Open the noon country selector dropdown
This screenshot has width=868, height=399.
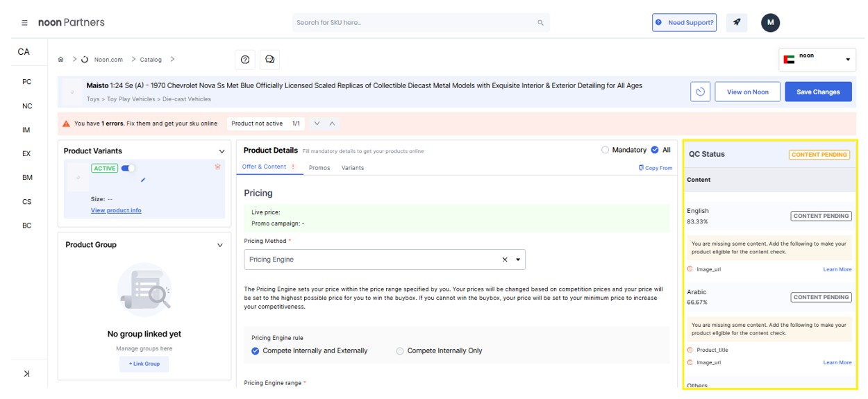click(x=818, y=60)
